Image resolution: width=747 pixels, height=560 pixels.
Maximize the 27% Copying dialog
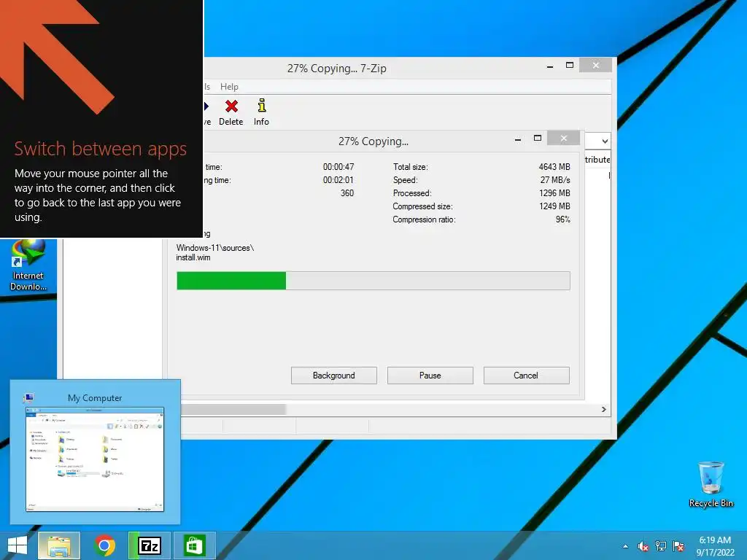coord(538,138)
